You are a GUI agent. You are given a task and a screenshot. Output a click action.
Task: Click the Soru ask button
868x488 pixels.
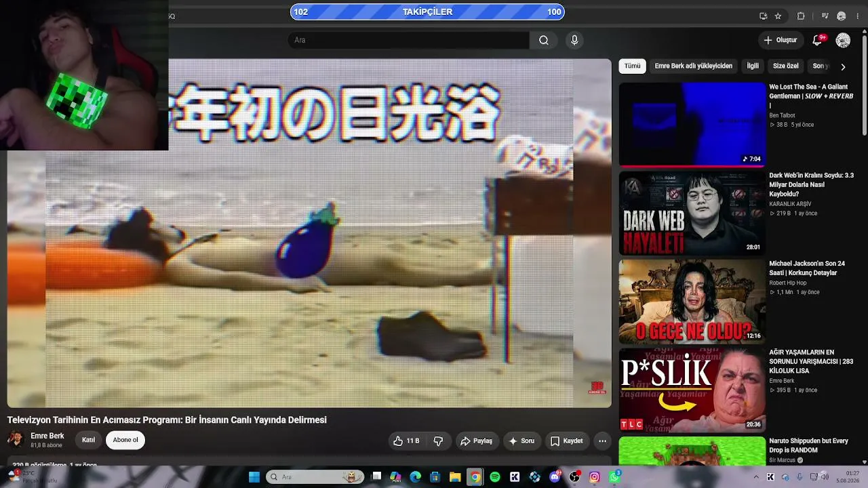(x=521, y=441)
